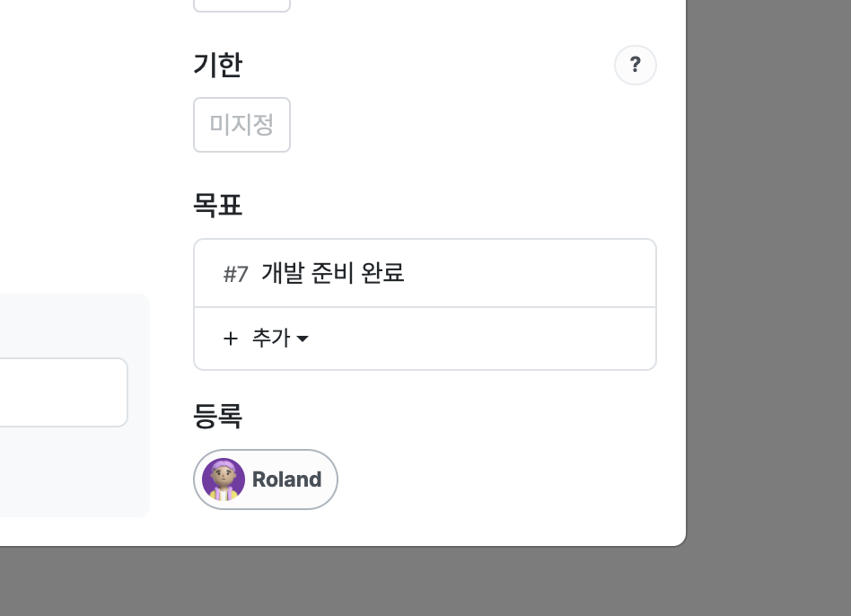The width and height of the screenshot is (851, 616).
Task: Click the 목표 section heading
Action: pos(217,205)
